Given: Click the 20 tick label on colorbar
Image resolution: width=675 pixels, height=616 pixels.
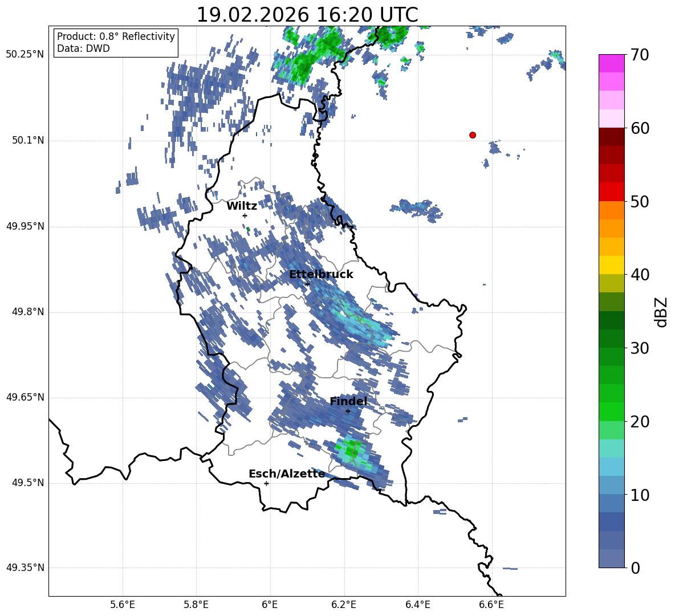Looking at the screenshot, I should [x=640, y=422].
